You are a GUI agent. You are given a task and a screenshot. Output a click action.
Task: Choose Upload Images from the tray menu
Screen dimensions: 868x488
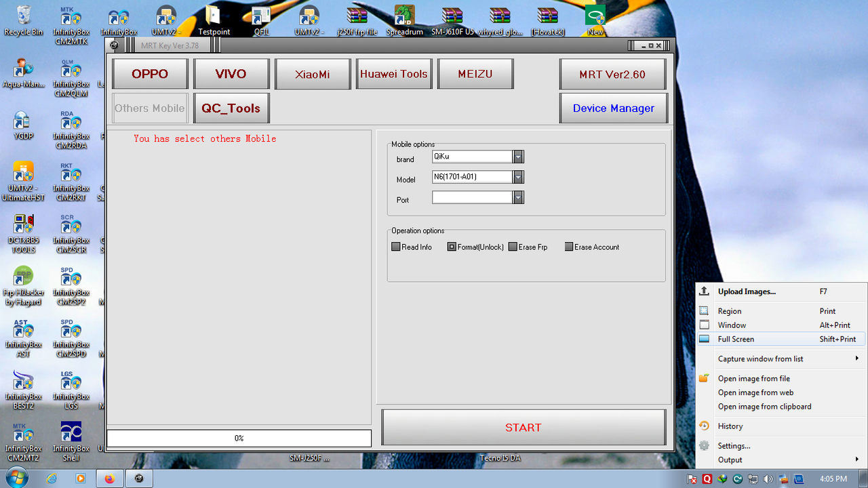point(782,291)
